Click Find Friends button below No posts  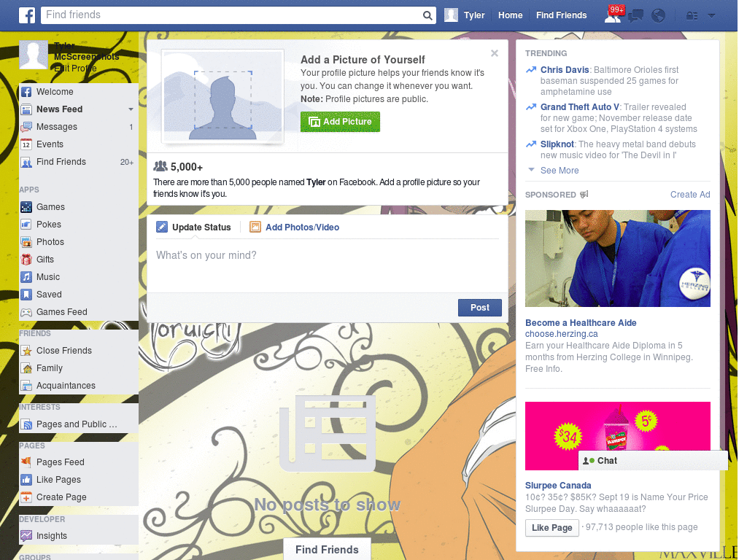(327, 550)
